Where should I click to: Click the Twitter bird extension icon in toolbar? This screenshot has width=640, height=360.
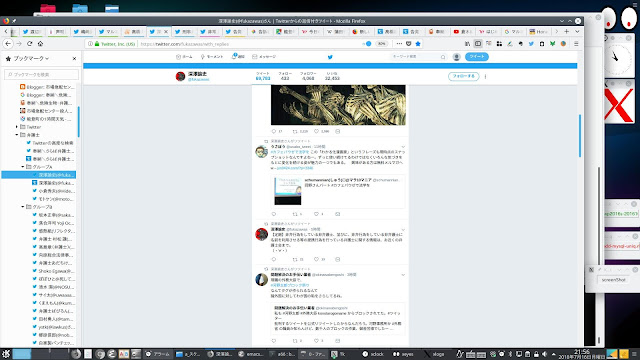pos(531,44)
